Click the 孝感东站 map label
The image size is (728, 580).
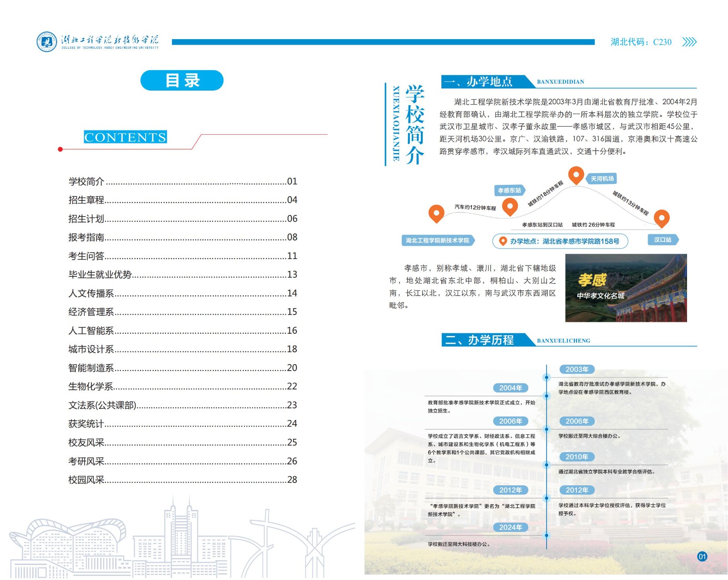510,190
